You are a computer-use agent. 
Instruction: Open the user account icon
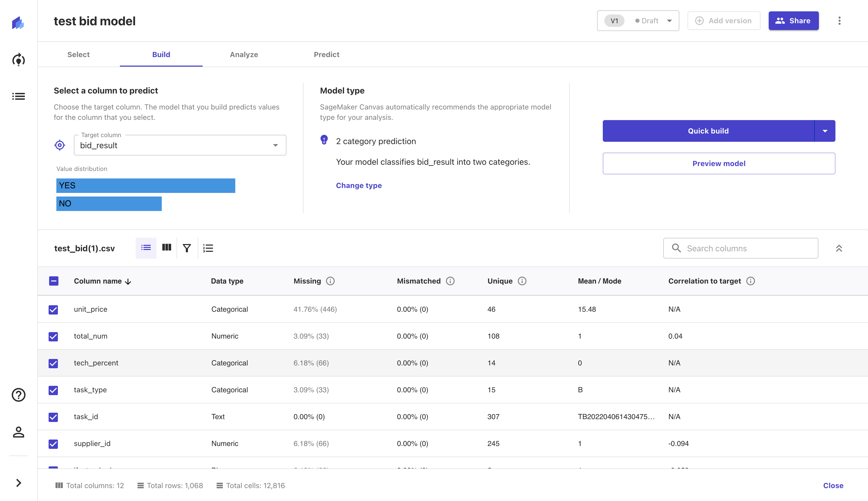(19, 432)
